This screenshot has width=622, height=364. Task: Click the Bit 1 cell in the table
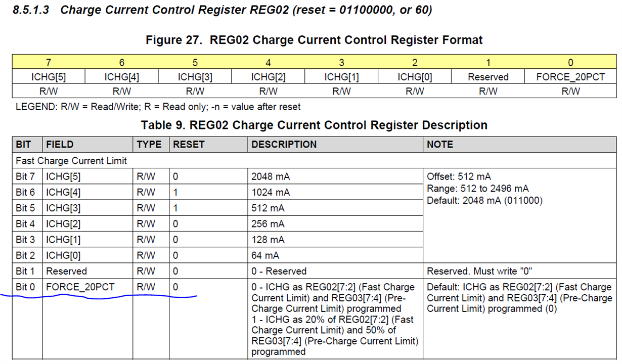click(x=27, y=271)
